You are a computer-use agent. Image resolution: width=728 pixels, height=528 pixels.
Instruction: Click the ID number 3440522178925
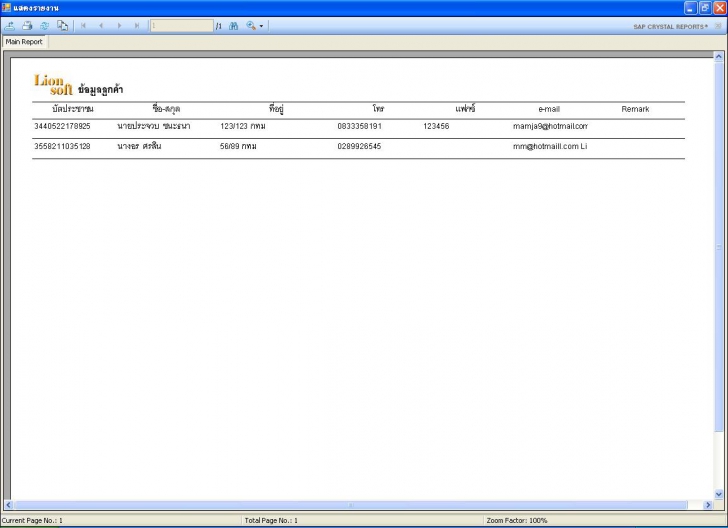62,126
